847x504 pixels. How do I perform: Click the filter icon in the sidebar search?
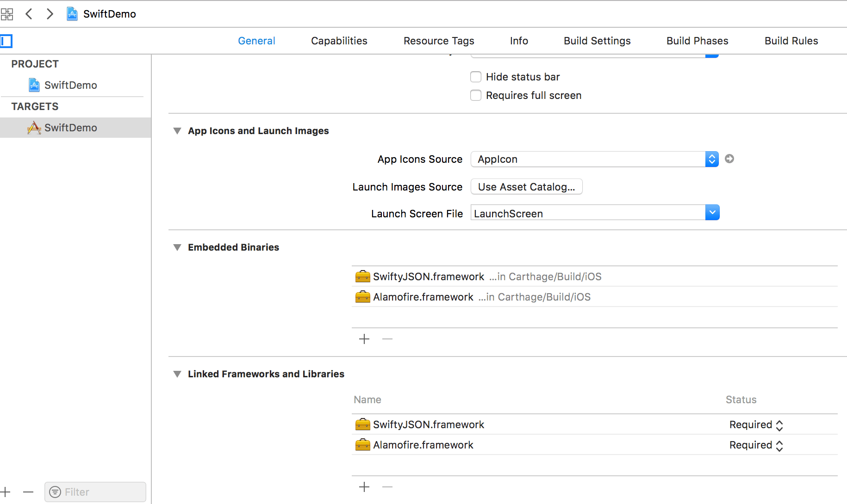coord(55,492)
